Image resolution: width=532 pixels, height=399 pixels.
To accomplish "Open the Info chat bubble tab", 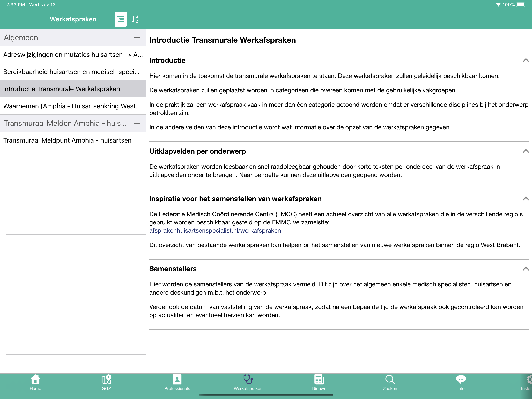I will tap(461, 383).
